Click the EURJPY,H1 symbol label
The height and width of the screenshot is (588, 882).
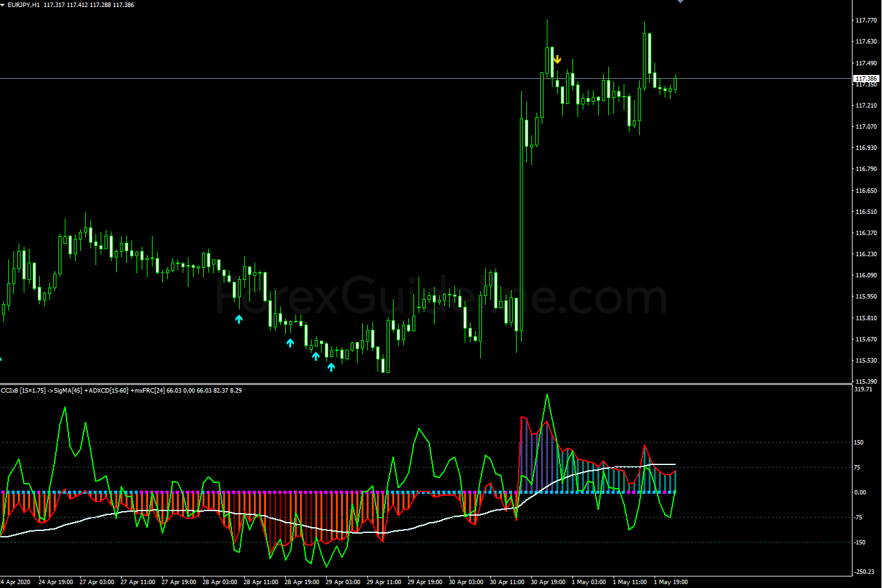[24, 4]
